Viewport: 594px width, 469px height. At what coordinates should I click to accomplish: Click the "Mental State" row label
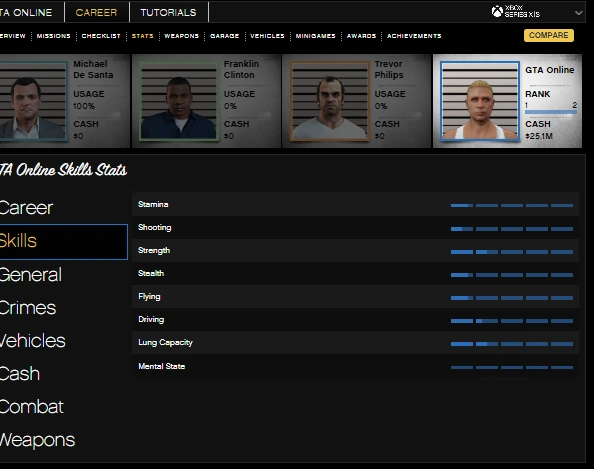coord(161,366)
